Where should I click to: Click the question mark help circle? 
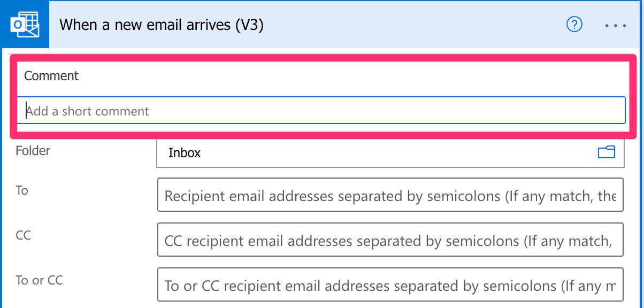pyautogui.click(x=574, y=25)
